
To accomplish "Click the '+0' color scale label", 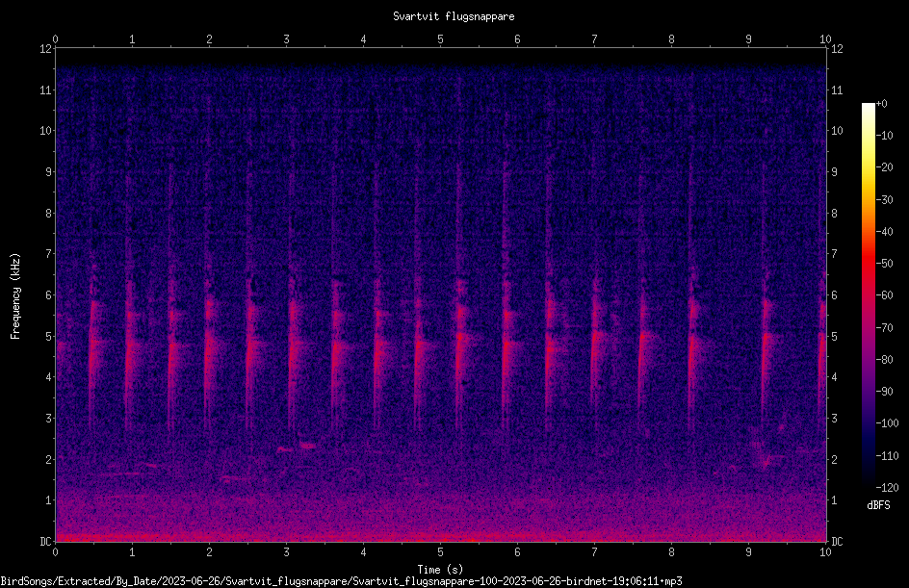I will coord(881,104).
